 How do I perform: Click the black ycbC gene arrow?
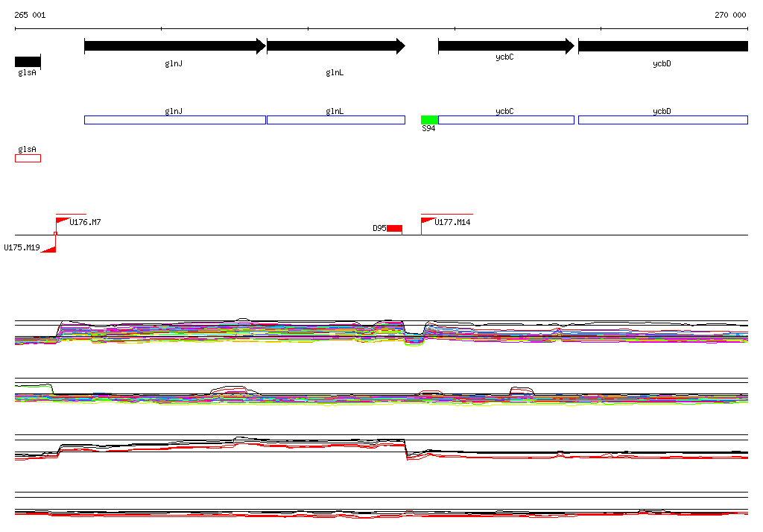coord(506,46)
